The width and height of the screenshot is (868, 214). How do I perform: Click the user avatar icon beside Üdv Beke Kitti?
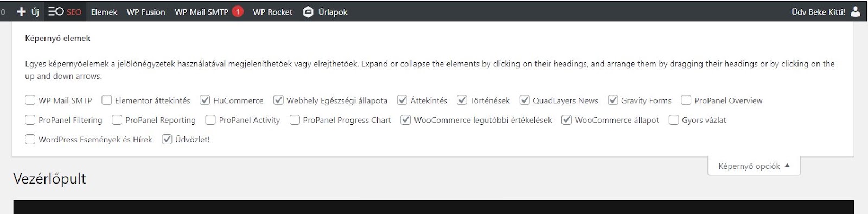click(x=856, y=11)
